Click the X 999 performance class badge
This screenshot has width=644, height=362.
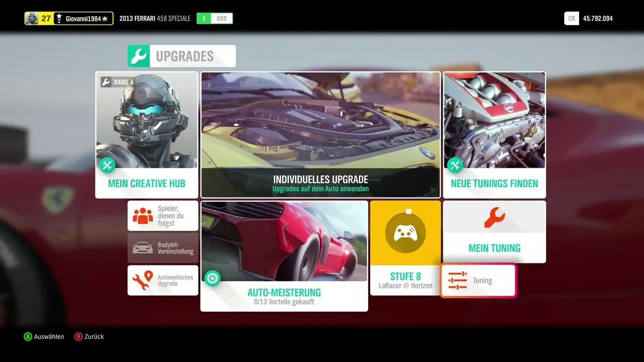215,19
